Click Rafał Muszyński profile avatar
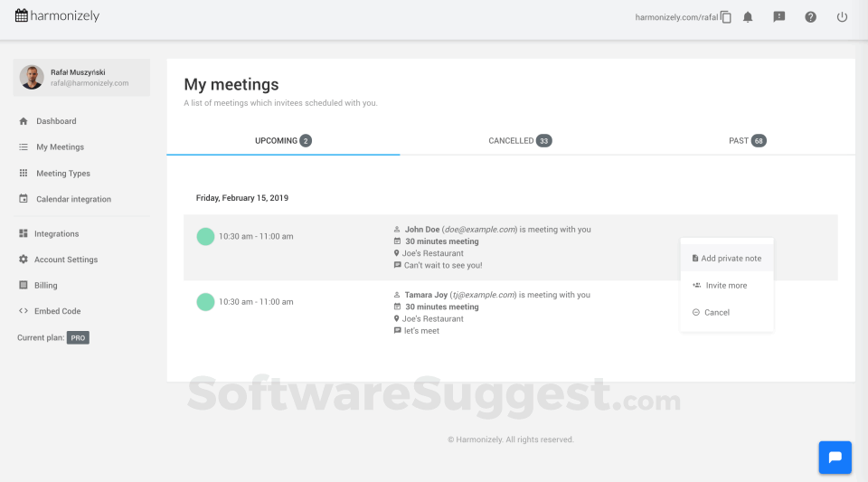The image size is (868, 482). tap(33, 78)
